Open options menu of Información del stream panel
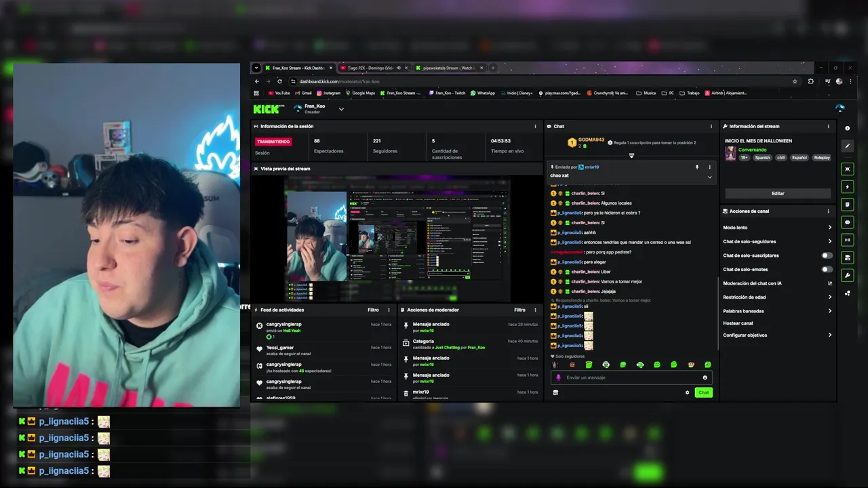This screenshot has height=488, width=868. click(828, 126)
